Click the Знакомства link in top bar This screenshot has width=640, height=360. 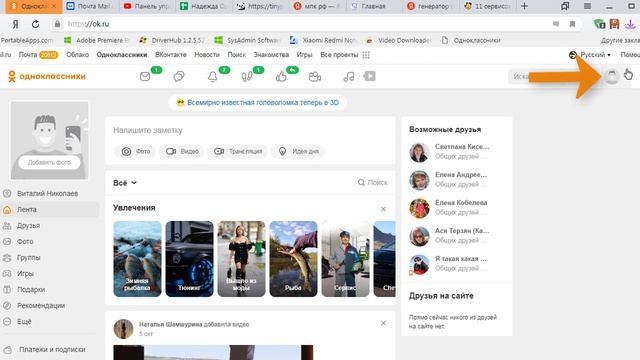pyautogui.click(x=271, y=55)
